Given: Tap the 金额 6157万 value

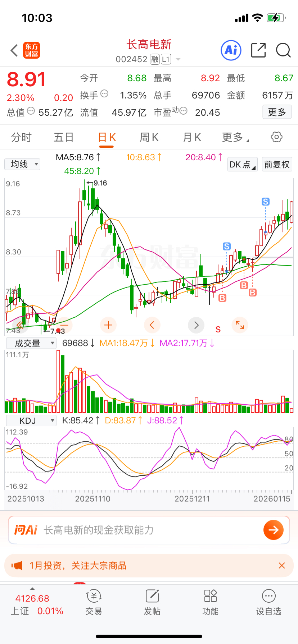Looking at the screenshot, I should pos(277,95).
